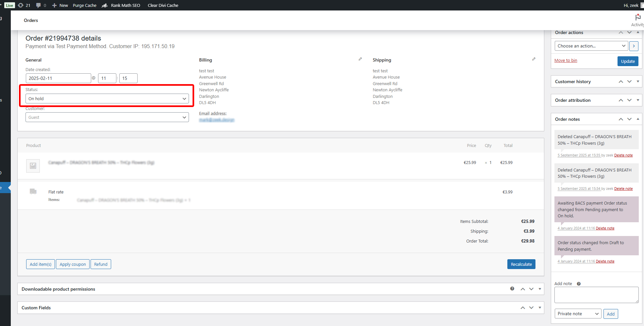Open the Choose an action dropdown
This screenshot has width=644, height=326.
(x=591, y=46)
